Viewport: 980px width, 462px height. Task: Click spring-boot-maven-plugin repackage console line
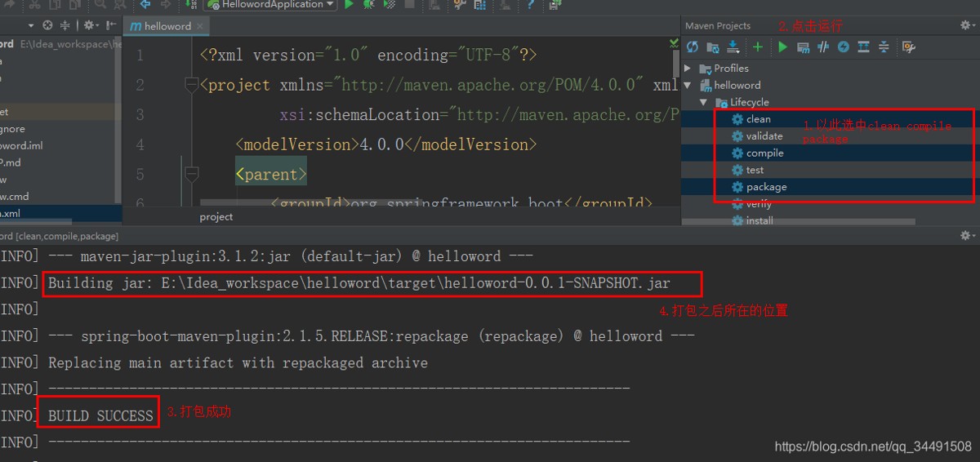(x=372, y=336)
